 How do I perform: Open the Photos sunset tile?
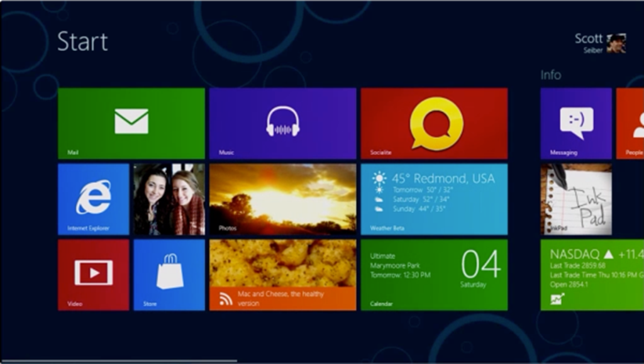[x=282, y=199]
